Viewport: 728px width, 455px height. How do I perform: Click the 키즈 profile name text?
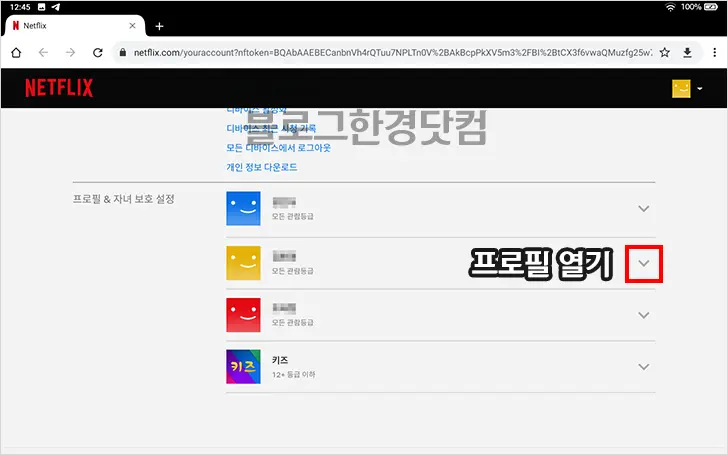[x=280, y=360]
